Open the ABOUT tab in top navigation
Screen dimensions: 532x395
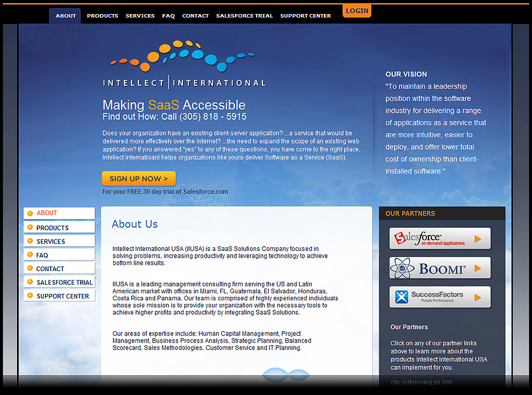[65, 16]
